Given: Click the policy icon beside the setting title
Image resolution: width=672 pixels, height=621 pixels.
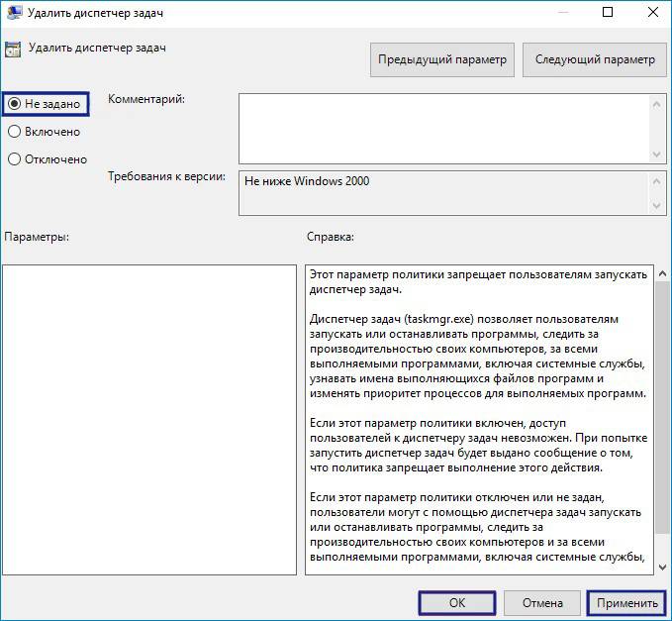Looking at the screenshot, I should point(13,50).
